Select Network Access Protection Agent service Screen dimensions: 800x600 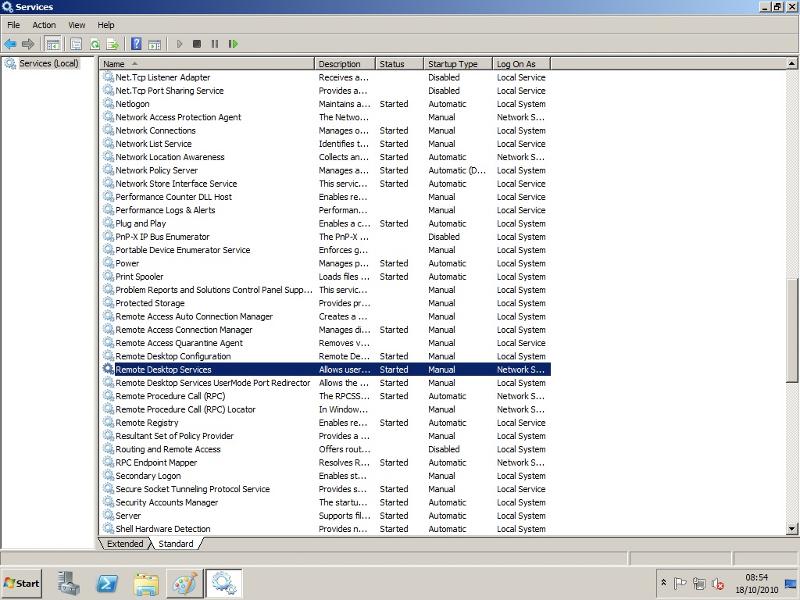(325, 117)
